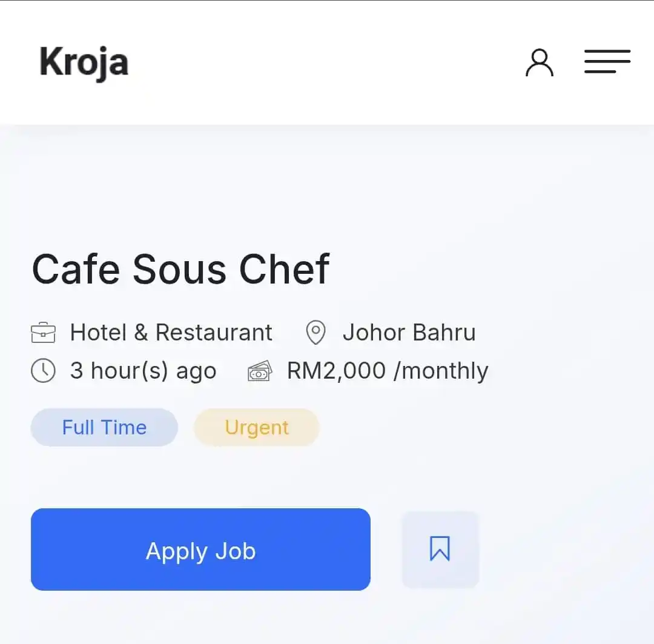Click the briefcase icon beside Hotel & Restaurant
This screenshot has width=654, height=644.
click(x=43, y=332)
